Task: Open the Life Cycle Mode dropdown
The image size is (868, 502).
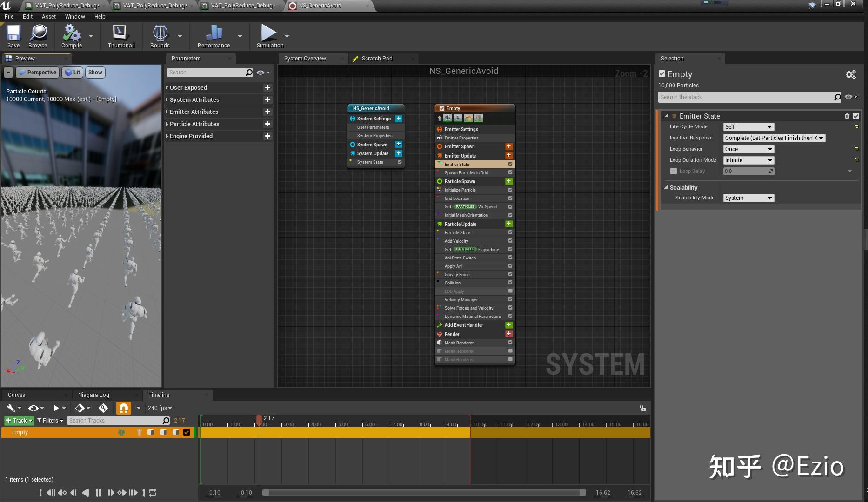Action: [x=748, y=127]
